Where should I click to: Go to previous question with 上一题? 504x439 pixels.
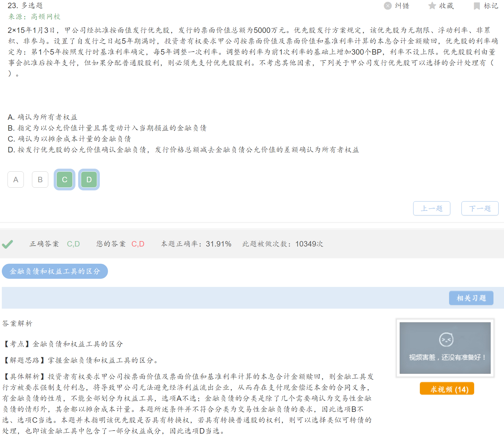pyautogui.click(x=431, y=208)
